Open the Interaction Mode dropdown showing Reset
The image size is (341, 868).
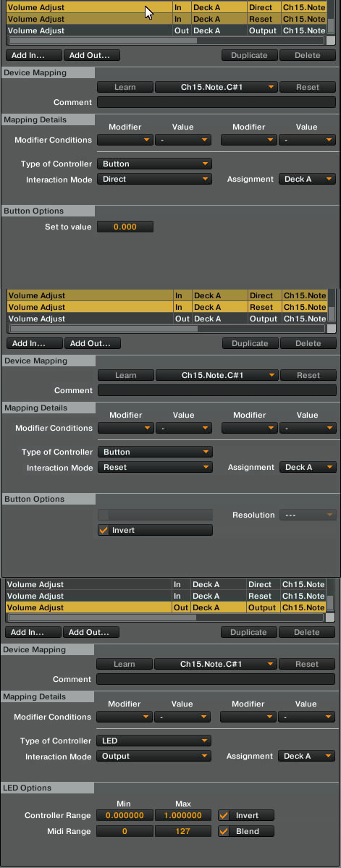coord(155,467)
